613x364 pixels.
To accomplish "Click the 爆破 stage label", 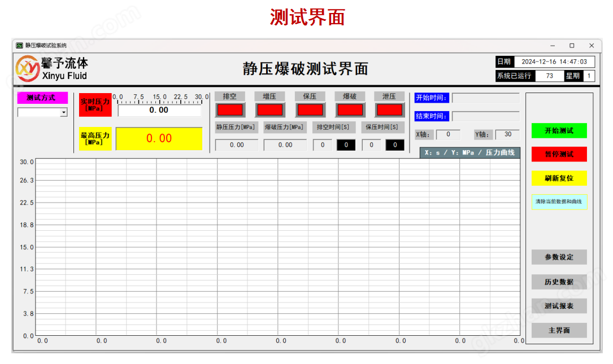I will 350,97.
